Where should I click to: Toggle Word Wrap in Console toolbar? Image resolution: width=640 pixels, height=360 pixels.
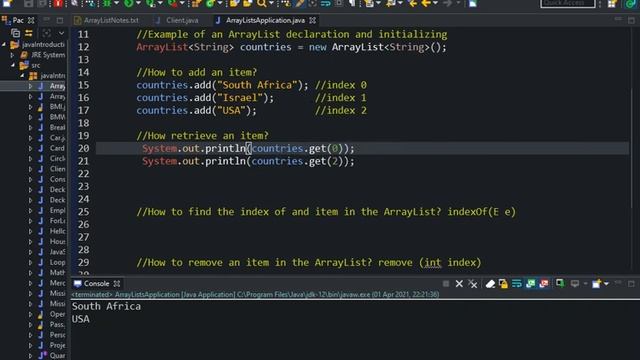click(x=517, y=283)
